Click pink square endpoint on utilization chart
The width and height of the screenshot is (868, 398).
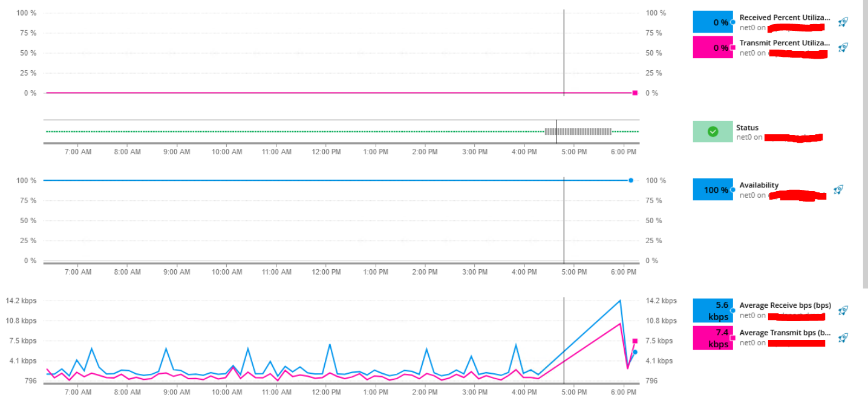tap(635, 93)
